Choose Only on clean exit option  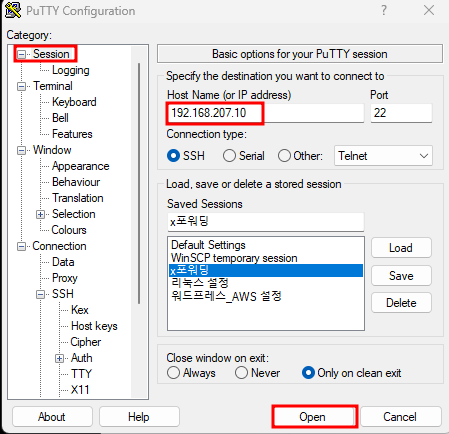point(308,373)
